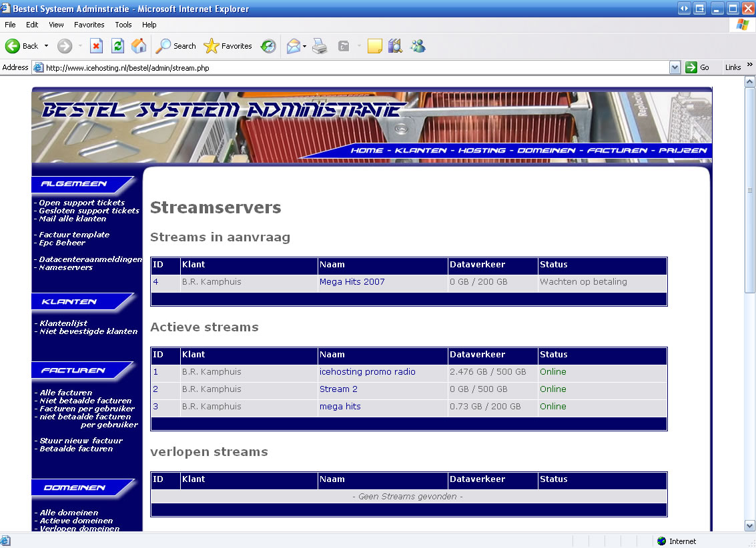Open the Favorites star button

coord(228,46)
